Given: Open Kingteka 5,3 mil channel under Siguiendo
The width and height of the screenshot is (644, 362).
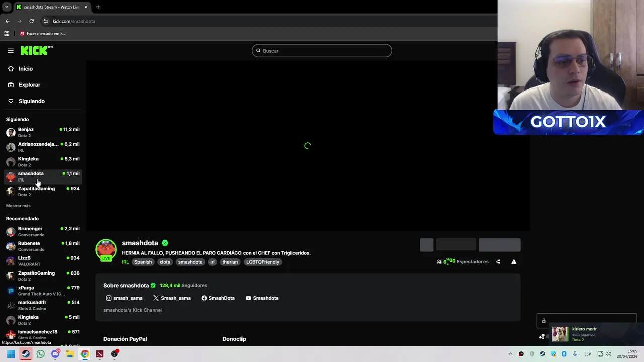Looking at the screenshot, I should 43,161.
